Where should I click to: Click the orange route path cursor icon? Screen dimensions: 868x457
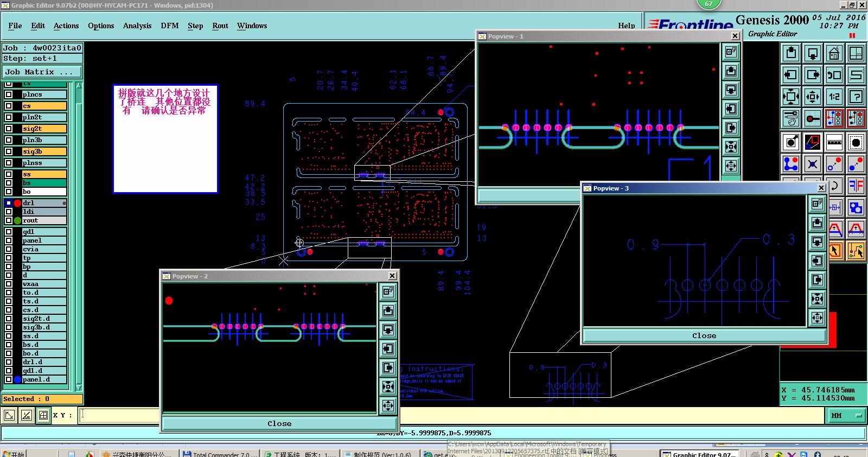pyautogui.click(x=856, y=251)
